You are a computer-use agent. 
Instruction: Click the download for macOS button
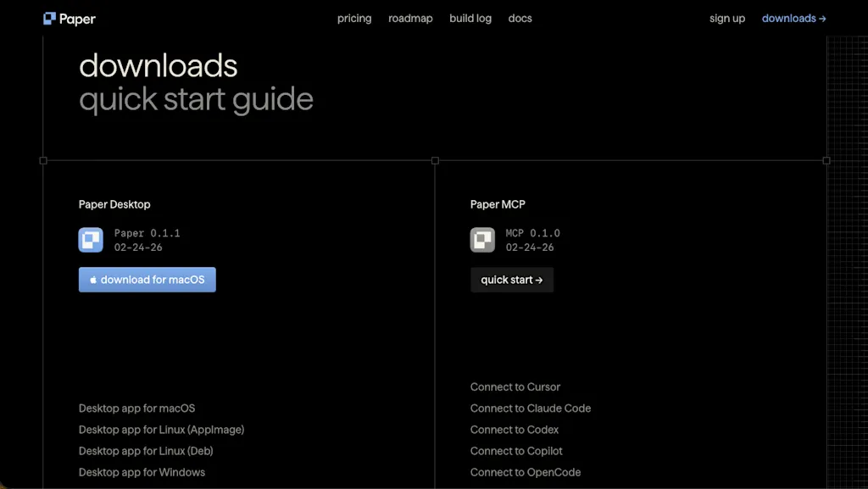147,280
